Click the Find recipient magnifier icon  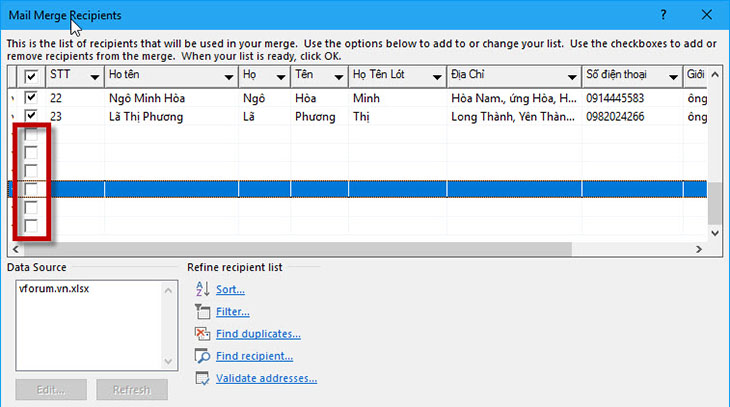point(201,356)
